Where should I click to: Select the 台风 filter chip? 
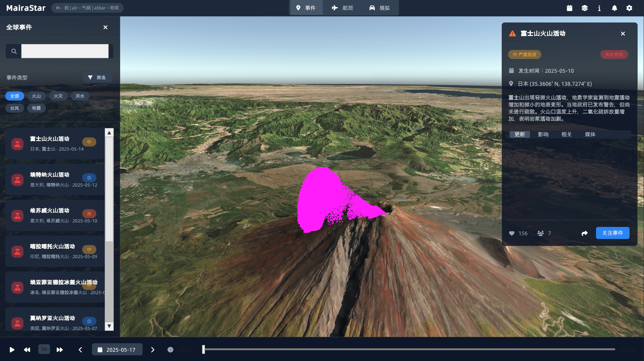(14, 108)
